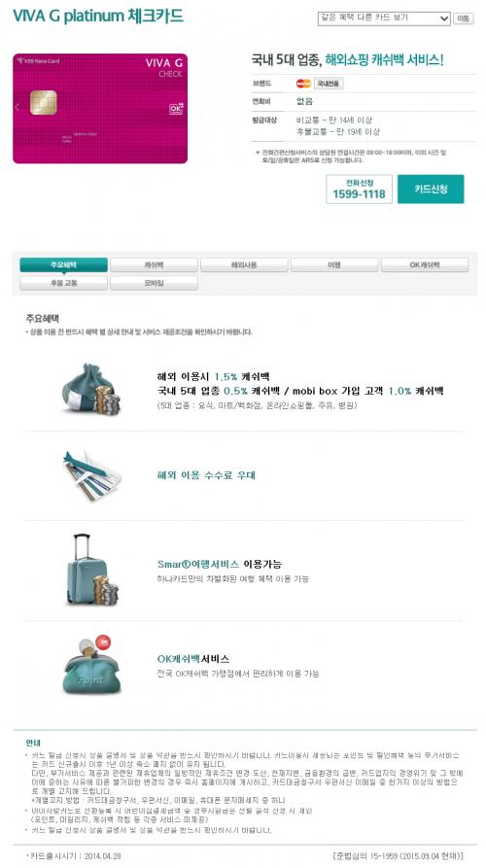Open the other cards dropdown list
Screen dimensions: 486x868
point(384,18)
